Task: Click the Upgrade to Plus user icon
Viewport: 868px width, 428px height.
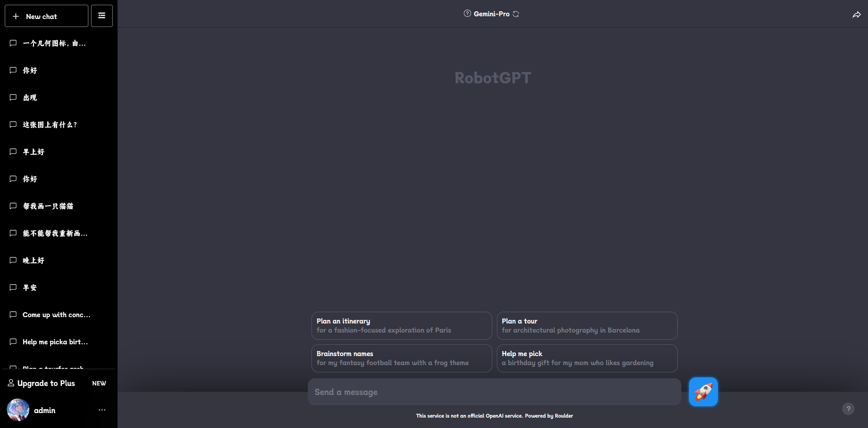Action: [11, 383]
